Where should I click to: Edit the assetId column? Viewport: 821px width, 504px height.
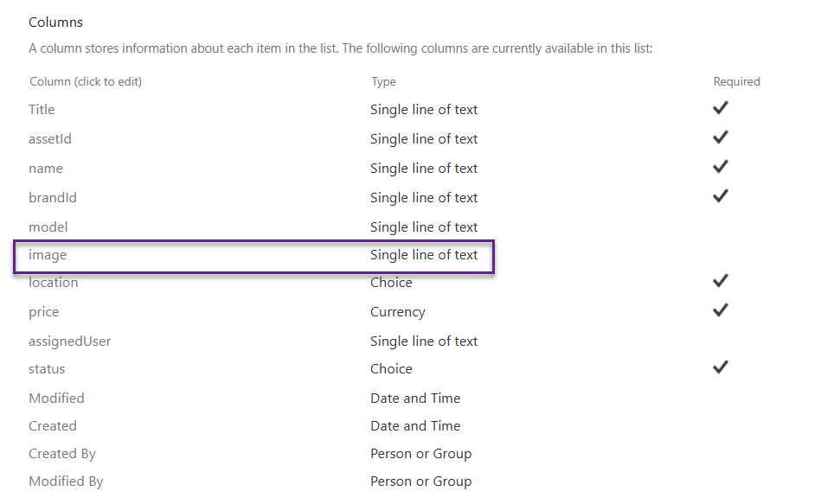pos(50,139)
